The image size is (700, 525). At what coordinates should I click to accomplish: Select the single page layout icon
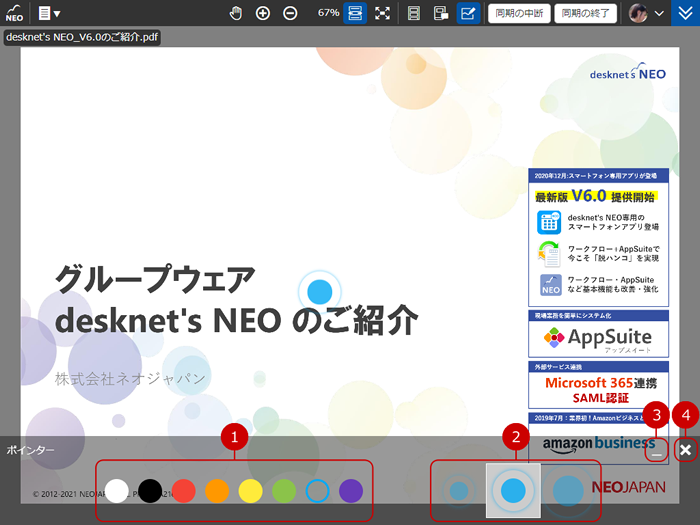click(x=414, y=13)
